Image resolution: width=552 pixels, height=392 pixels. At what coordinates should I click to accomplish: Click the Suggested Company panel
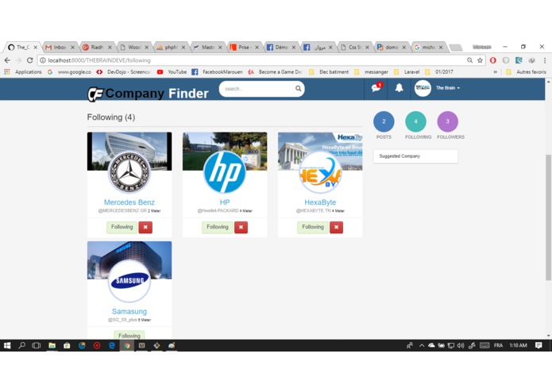pos(415,156)
